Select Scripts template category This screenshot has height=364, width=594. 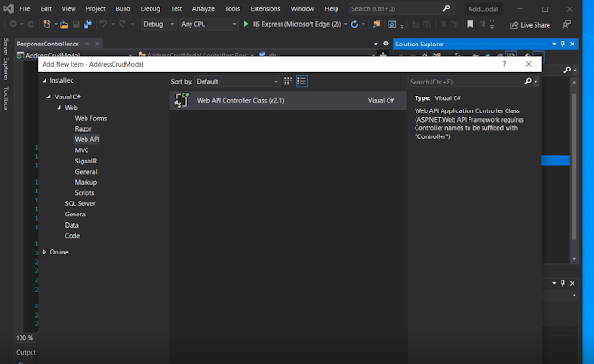pos(85,192)
